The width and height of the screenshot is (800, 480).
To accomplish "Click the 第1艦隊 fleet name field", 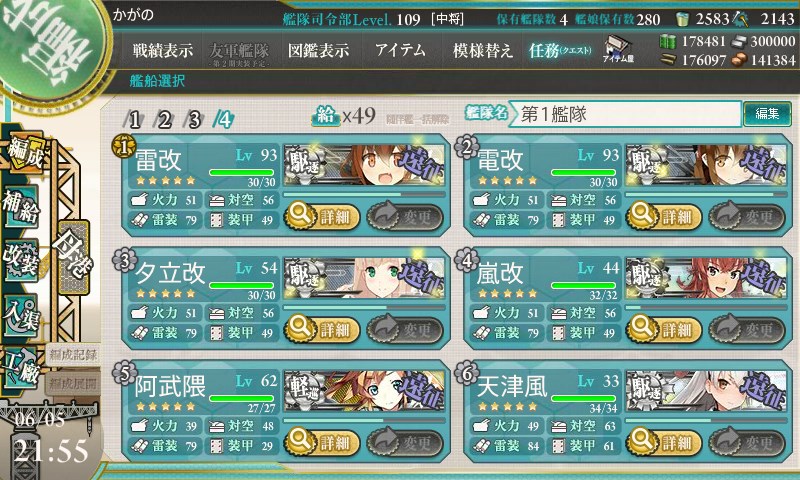I will (x=626, y=114).
